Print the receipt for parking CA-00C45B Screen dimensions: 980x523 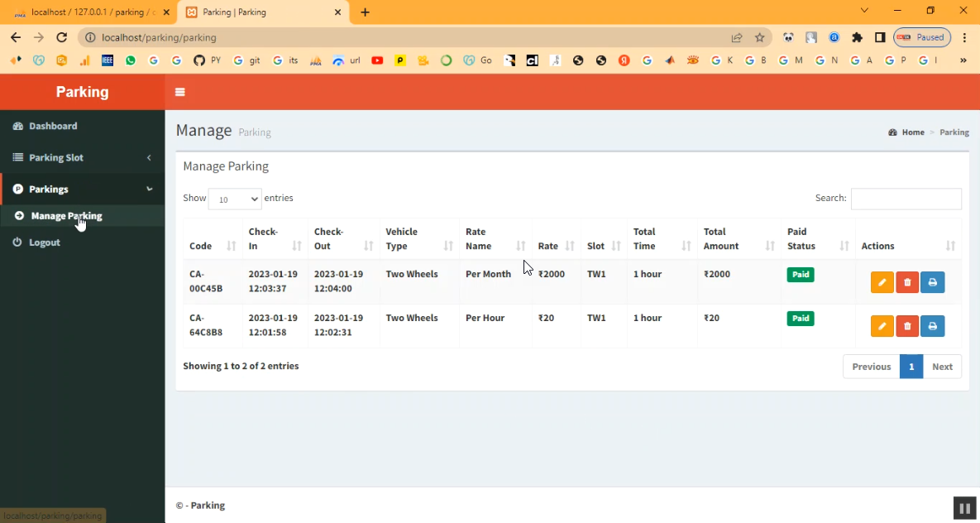(x=932, y=282)
